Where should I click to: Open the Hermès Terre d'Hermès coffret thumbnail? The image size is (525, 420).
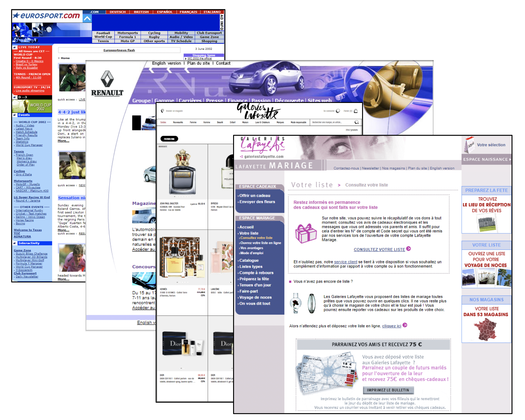(182, 257)
